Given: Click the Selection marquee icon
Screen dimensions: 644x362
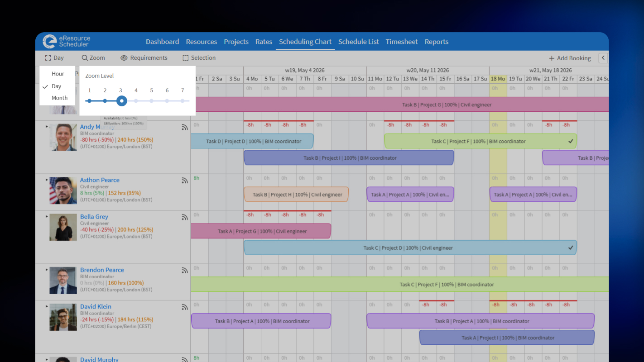Looking at the screenshot, I should 186,58.
